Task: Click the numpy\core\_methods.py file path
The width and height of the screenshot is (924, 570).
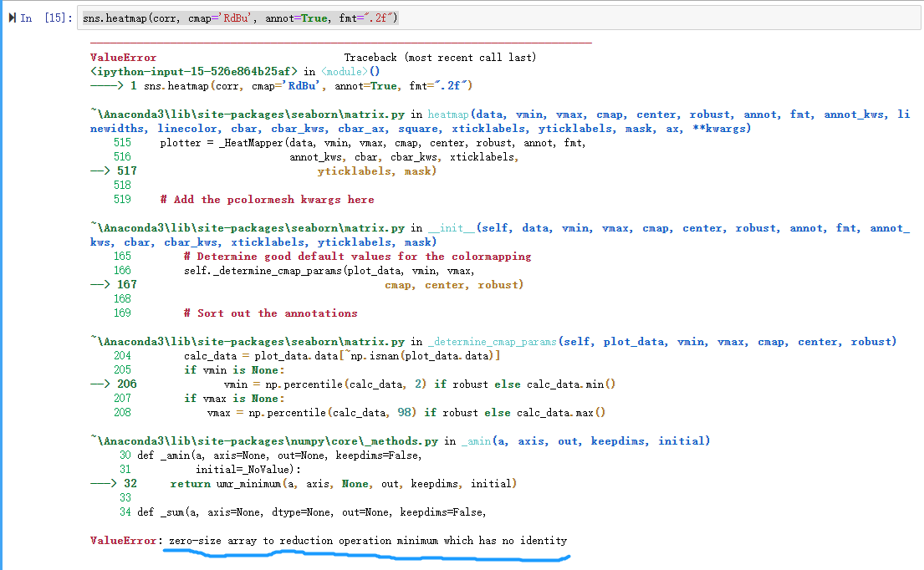Action: [x=264, y=441]
